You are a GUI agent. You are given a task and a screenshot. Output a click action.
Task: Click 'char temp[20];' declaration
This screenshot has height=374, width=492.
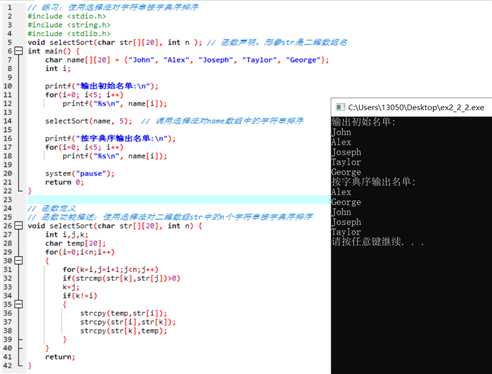coord(75,243)
